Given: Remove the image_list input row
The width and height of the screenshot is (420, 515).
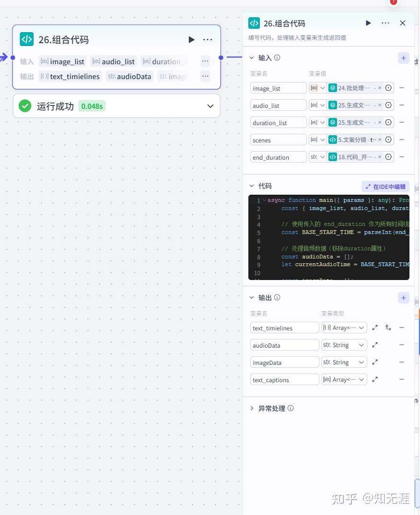Looking at the screenshot, I should 402,88.
